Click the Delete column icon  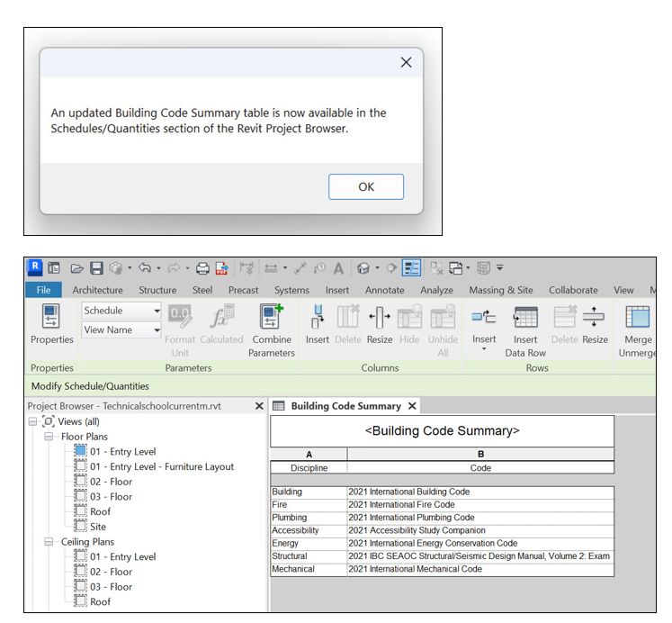click(x=348, y=316)
